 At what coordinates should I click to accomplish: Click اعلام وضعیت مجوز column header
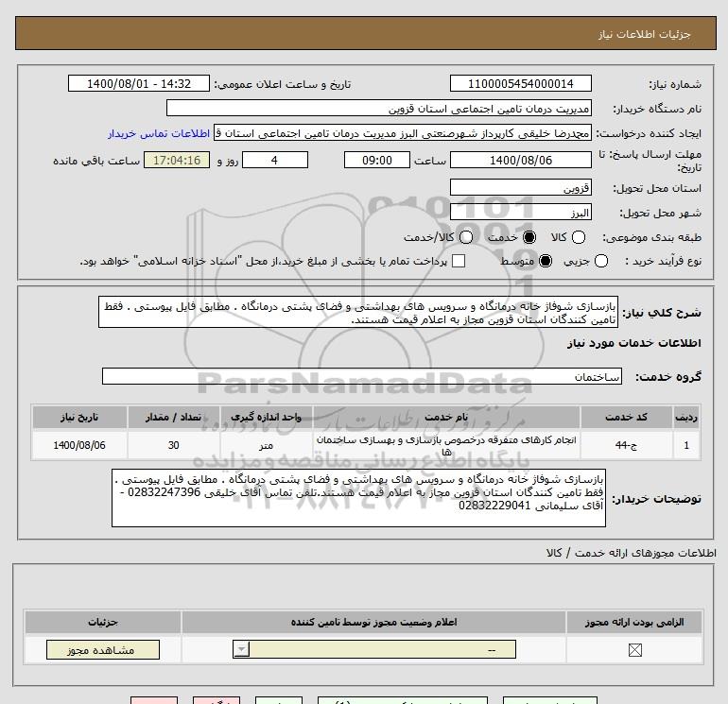pos(373,623)
